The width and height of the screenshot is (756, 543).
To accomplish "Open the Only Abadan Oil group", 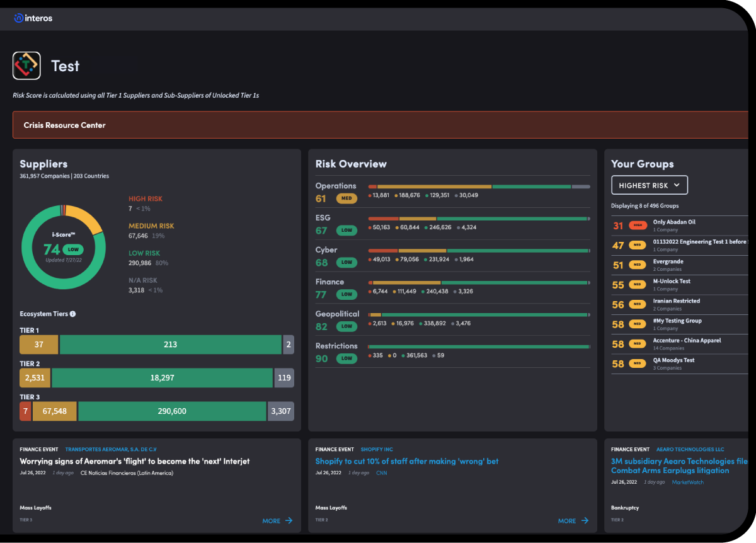I will pos(679,226).
